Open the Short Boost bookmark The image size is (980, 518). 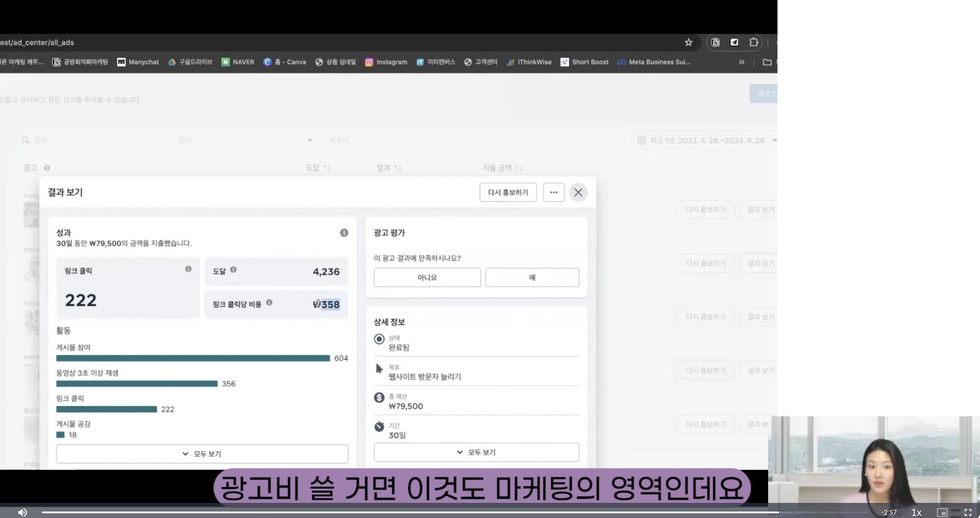click(x=584, y=62)
